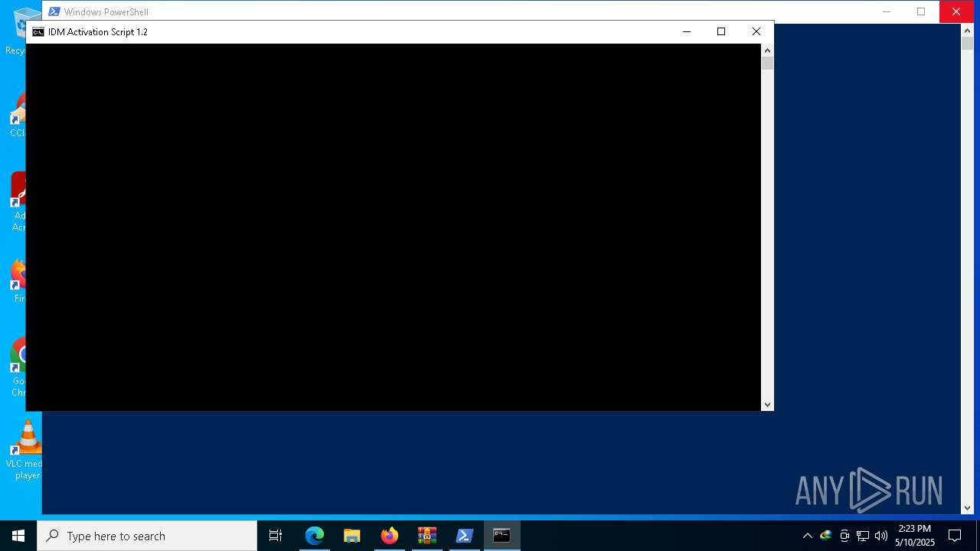This screenshot has width=980, height=551.
Task: Launch Firefox from the taskbar
Action: (x=389, y=536)
